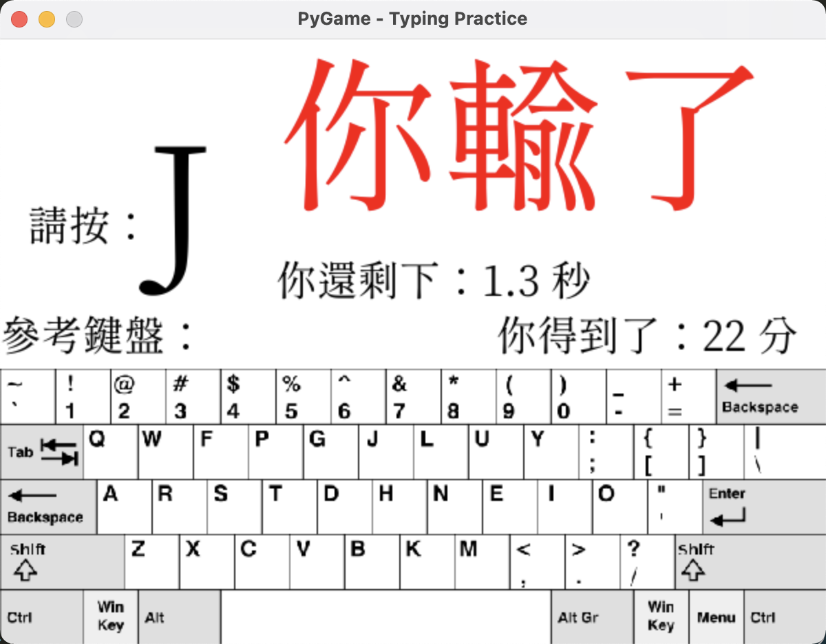Click the C key on reference keyboard
Image resolution: width=826 pixels, height=644 pixels.
tap(262, 562)
